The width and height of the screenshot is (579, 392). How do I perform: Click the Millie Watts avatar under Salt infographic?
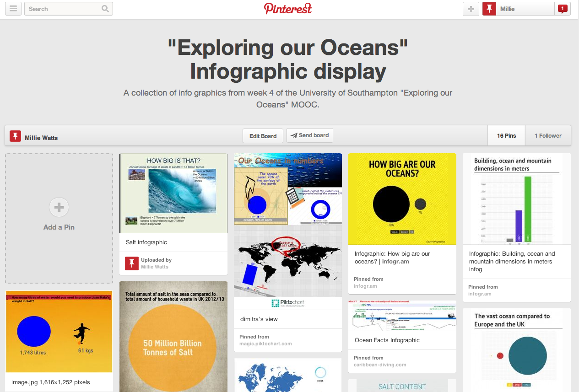point(132,263)
